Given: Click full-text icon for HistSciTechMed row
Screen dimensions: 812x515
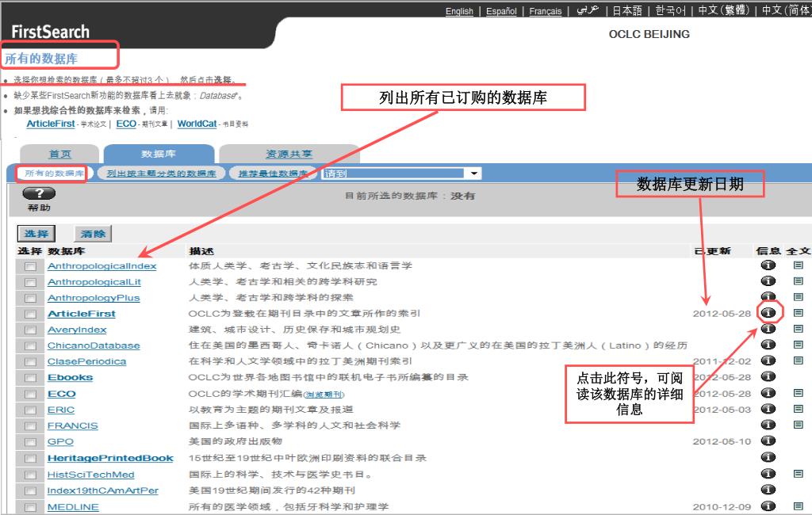Looking at the screenshot, I should (x=798, y=474).
